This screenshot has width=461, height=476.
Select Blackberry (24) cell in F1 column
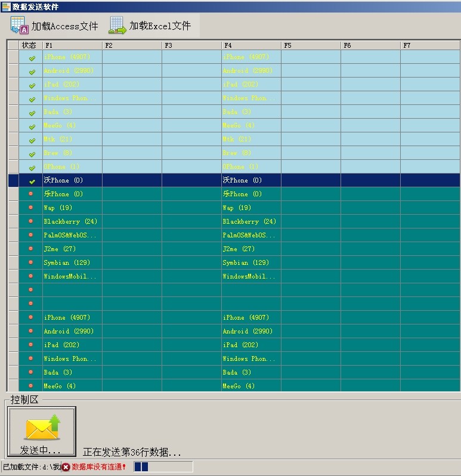[x=72, y=221]
